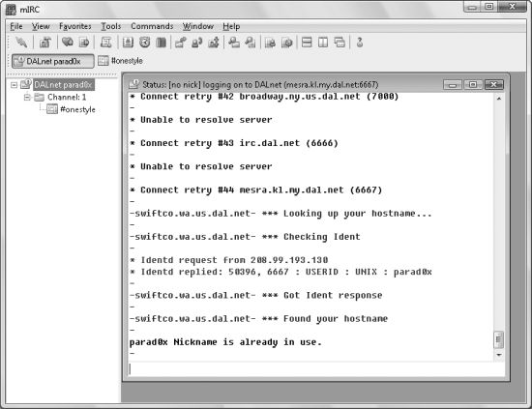Open Favorites via the hearts toolbar icon
Screen dimensions: 532x409
(67, 43)
